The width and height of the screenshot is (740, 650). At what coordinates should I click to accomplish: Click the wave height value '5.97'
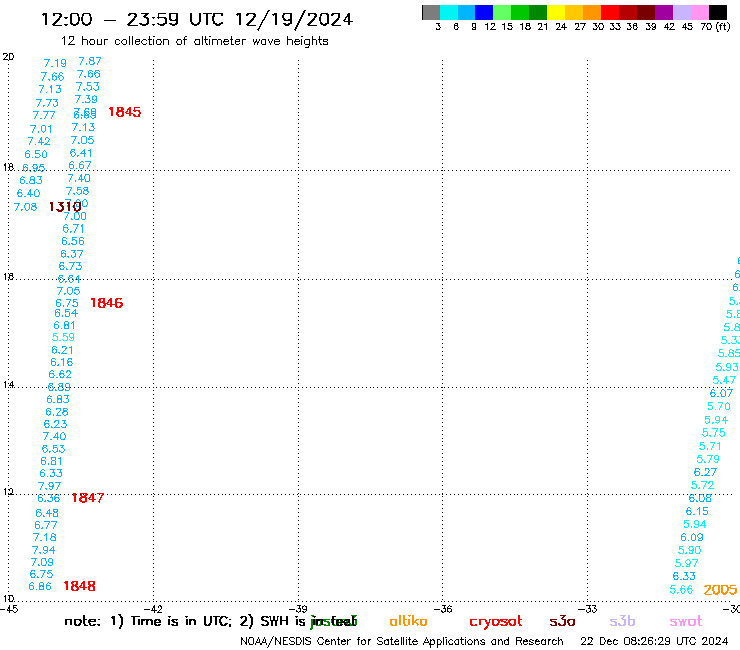pos(686,563)
